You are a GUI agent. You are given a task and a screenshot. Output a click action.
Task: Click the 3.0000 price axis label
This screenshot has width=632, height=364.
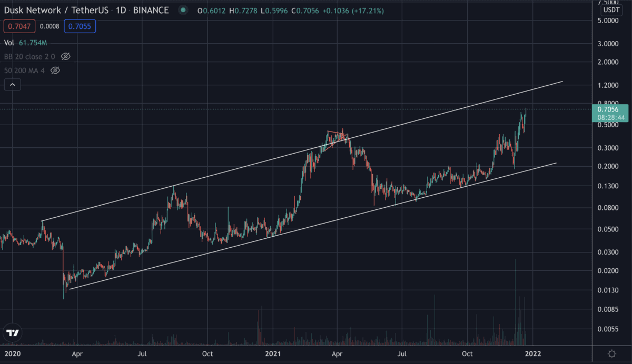609,44
